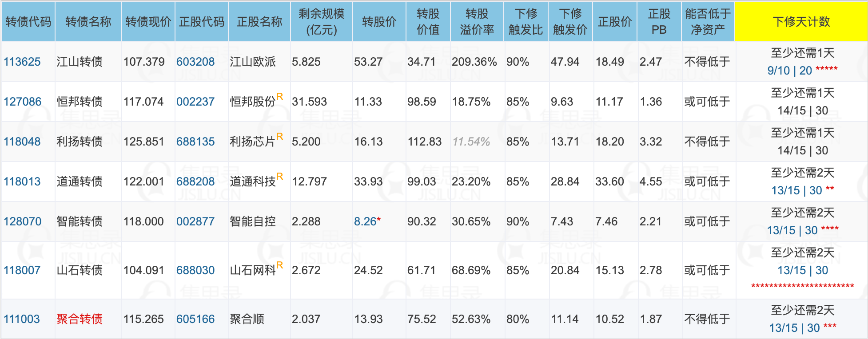Image resolution: width=868 pixels, height=339 pixels.
Task: Sort by 剩余规模 column header
Action: 321,22
